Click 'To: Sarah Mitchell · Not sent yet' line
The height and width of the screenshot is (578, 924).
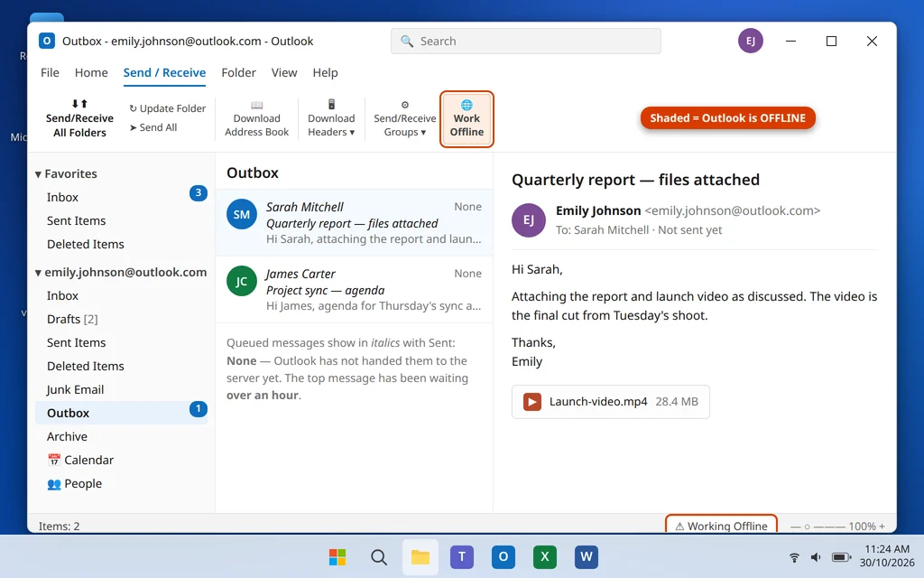[x=639, y=230]
